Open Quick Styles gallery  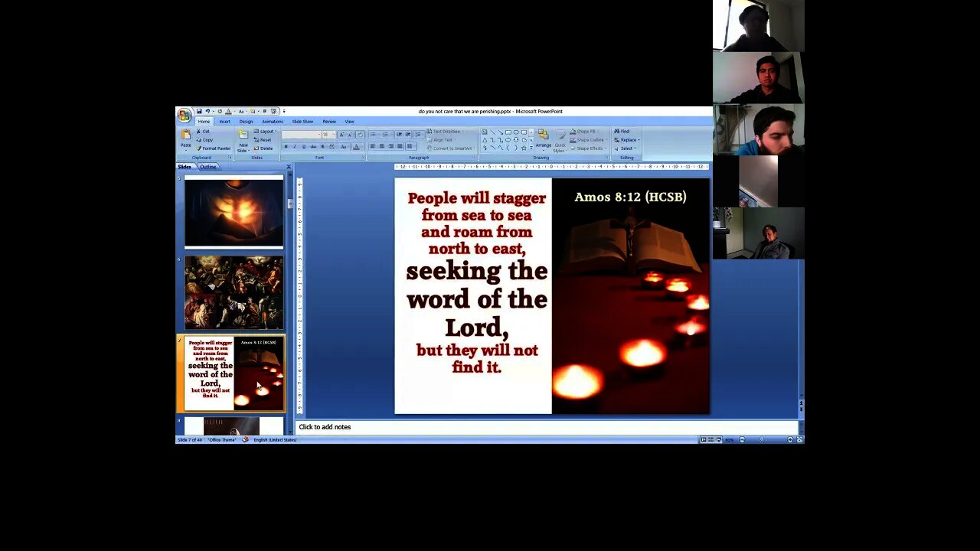[560, 141]
